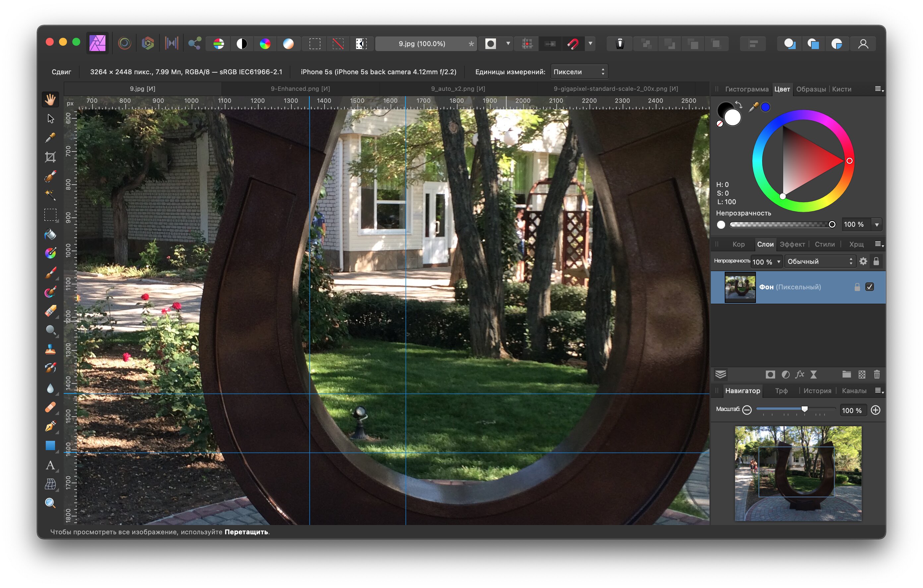
Task: Select the Erase Brush tool
Action: (x=50, y=311)
